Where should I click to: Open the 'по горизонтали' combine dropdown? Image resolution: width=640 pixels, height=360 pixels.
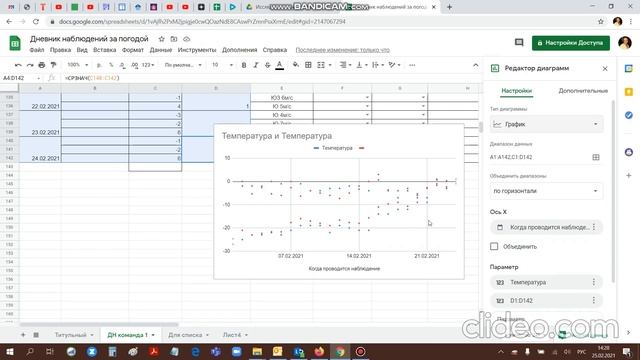coord(546,191)
